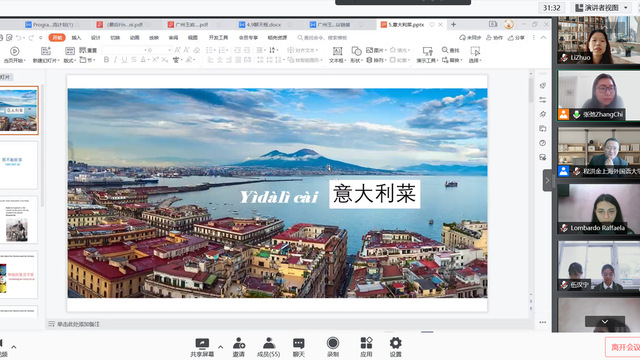Expand the 演讲者视图 view dropdown
Image resolution: width=640 pixels, height=360 pixels.
[x=602, y=8]
